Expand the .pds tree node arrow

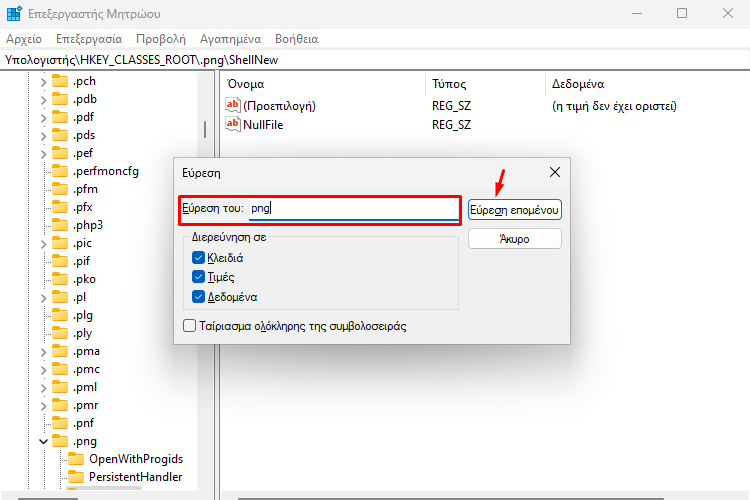click(43, 136)
